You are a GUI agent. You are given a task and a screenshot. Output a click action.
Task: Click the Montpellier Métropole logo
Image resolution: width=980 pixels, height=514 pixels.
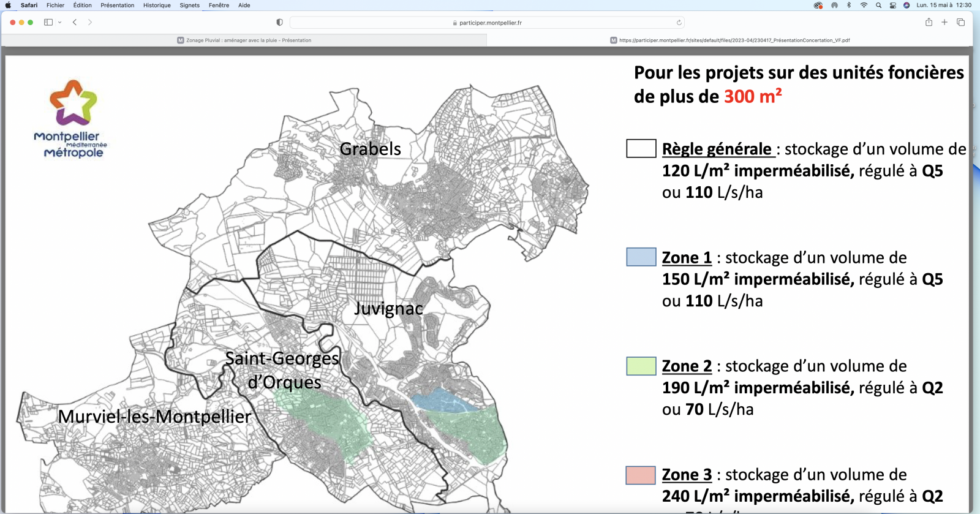[x=73, y=119]
